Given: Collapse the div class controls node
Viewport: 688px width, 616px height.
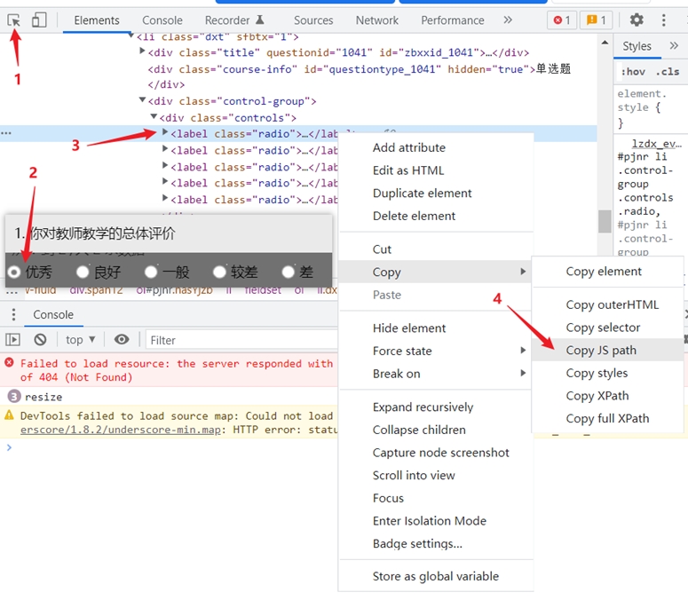Looking at the screenshot, I should pyautogui.click(x=154, y=116).
